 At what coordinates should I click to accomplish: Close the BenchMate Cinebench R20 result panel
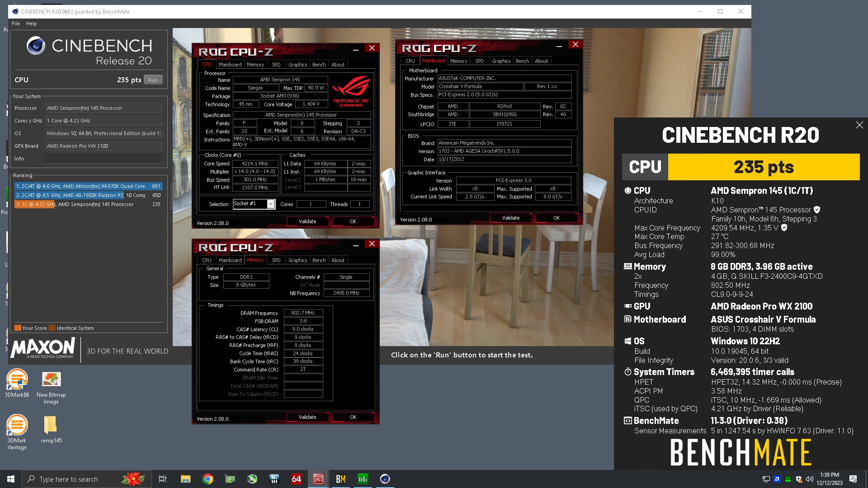(859, 125)
